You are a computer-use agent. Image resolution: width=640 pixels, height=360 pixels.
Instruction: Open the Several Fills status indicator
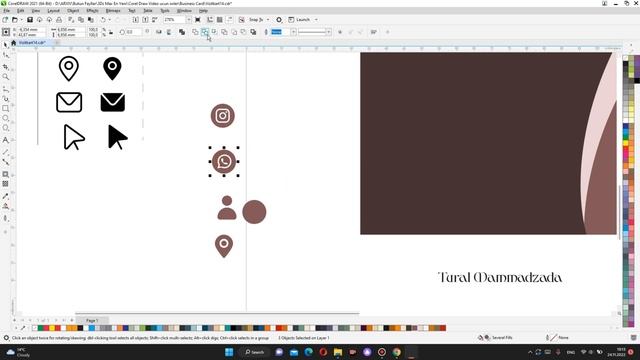tap(495, 338)
